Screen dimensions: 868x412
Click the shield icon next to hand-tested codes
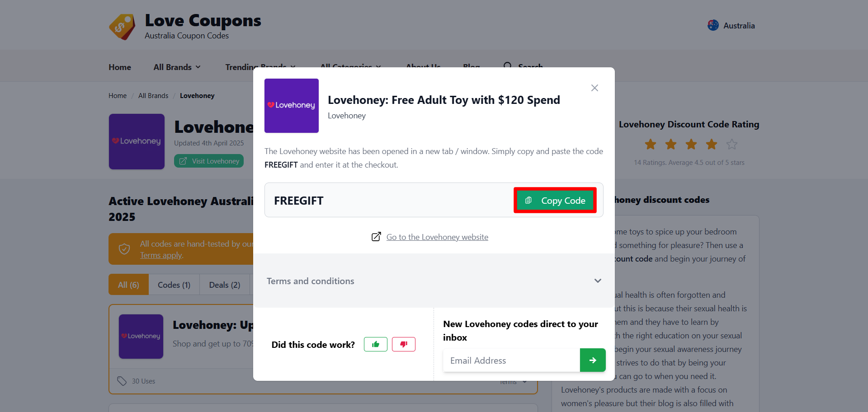click(124, 248)
